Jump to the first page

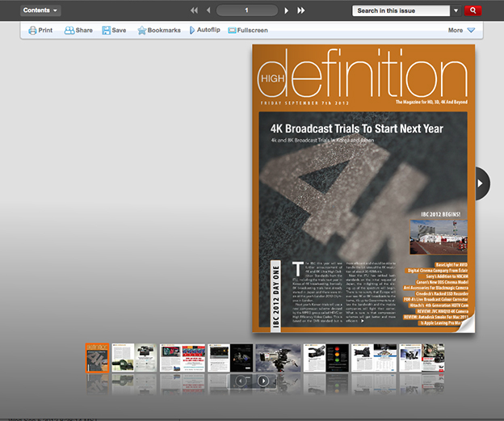tap(194, 11)
